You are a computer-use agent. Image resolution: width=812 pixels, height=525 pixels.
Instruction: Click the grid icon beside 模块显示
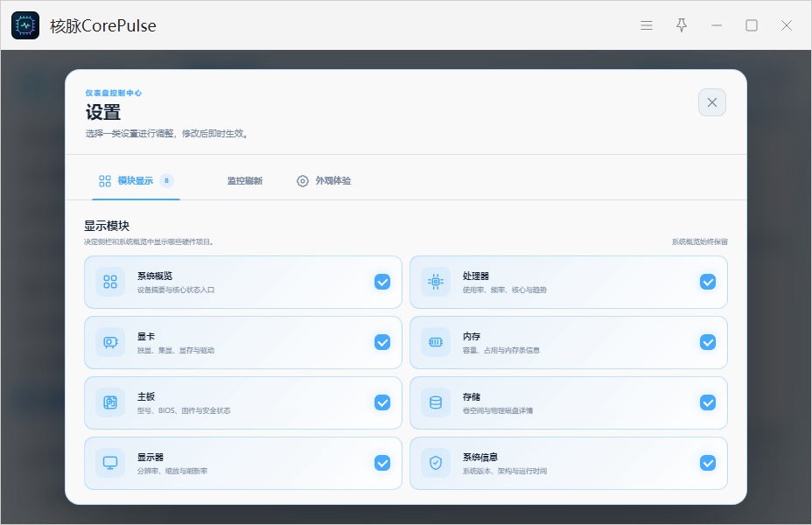[105, 181]
